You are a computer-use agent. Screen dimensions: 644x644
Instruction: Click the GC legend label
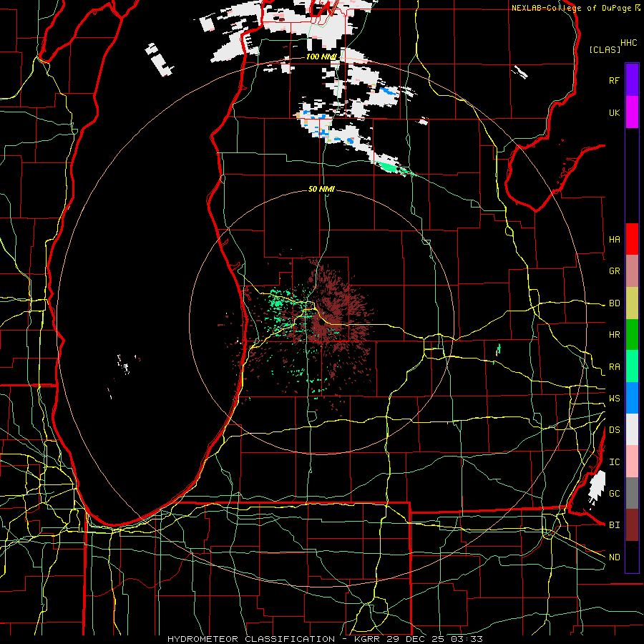tap(614, 494)
